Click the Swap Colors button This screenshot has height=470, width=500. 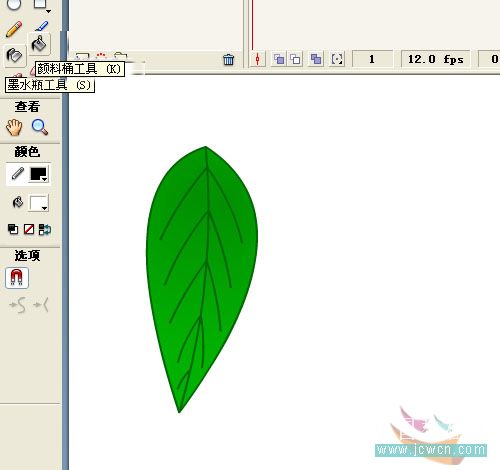click(x=45, y=229)
